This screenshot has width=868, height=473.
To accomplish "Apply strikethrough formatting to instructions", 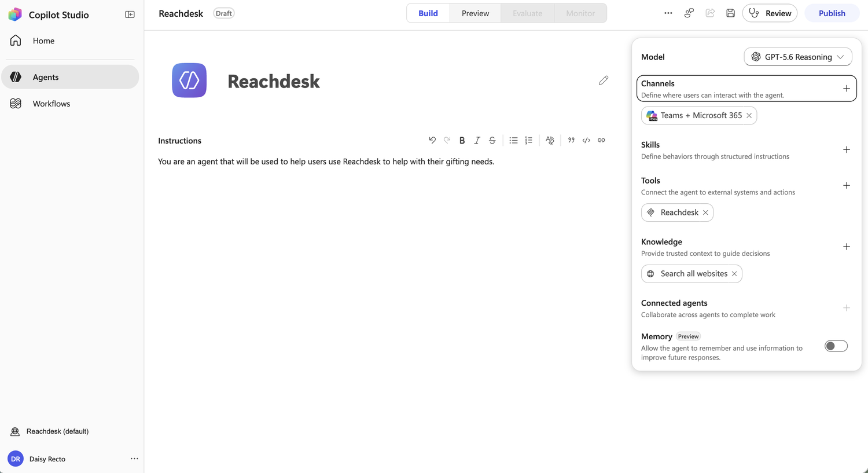I will coord(492,140).
